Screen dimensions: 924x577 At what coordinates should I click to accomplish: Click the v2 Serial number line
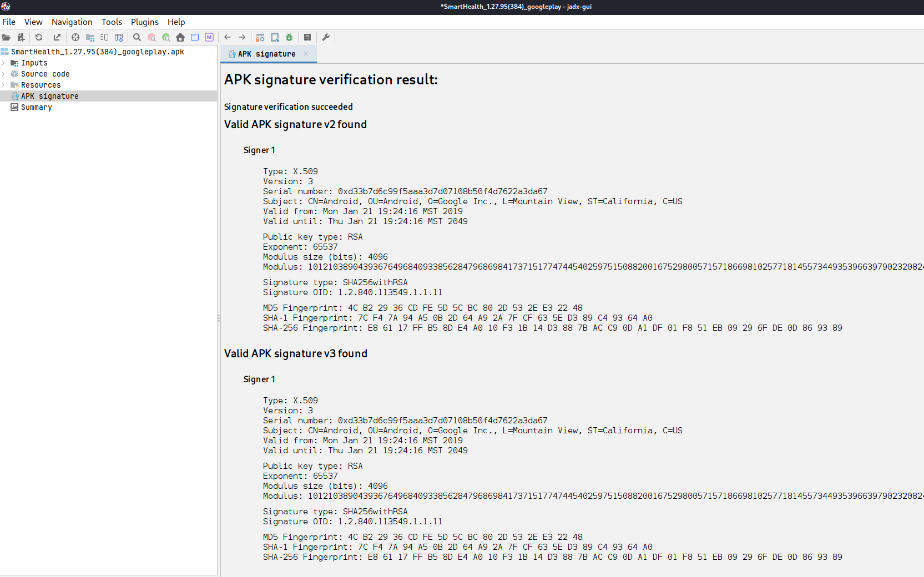click(x=405, y=191)
